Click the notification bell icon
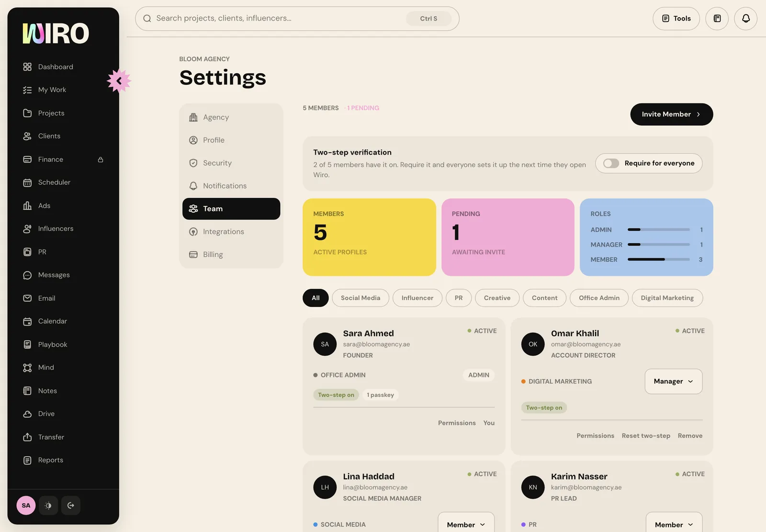 pos(746,19)
